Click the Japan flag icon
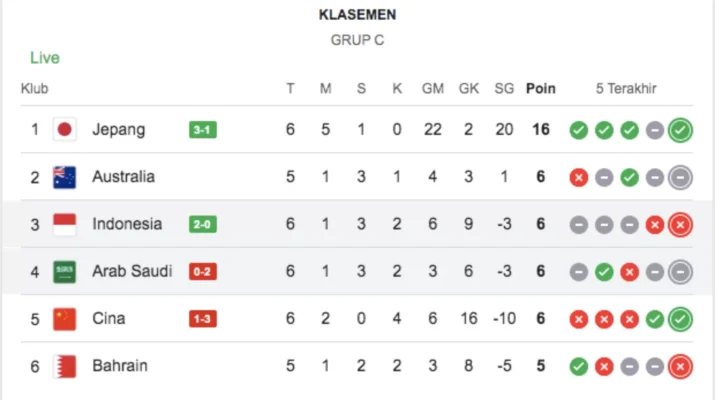715x400 pixels. pyautogui.click(x=65, y=129)
